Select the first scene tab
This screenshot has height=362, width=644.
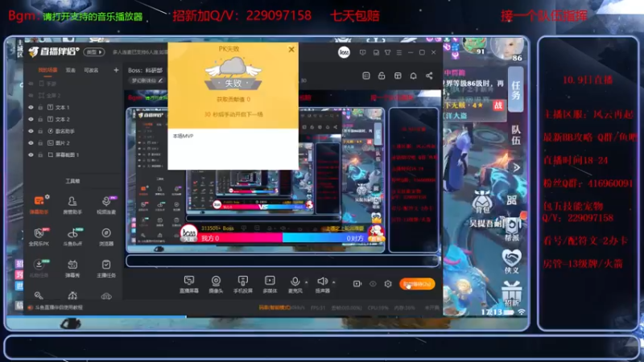pos(48,70)
